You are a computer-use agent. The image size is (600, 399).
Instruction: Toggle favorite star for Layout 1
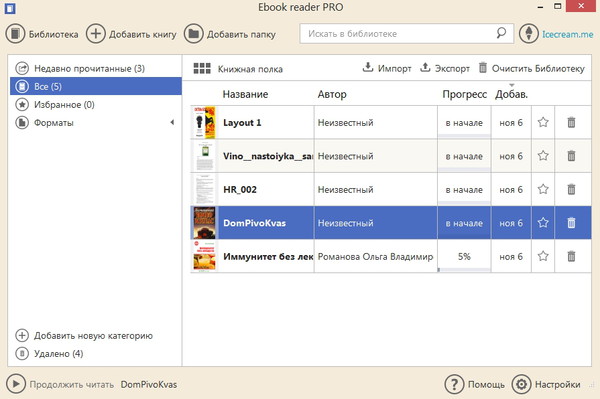click(543, 122)
